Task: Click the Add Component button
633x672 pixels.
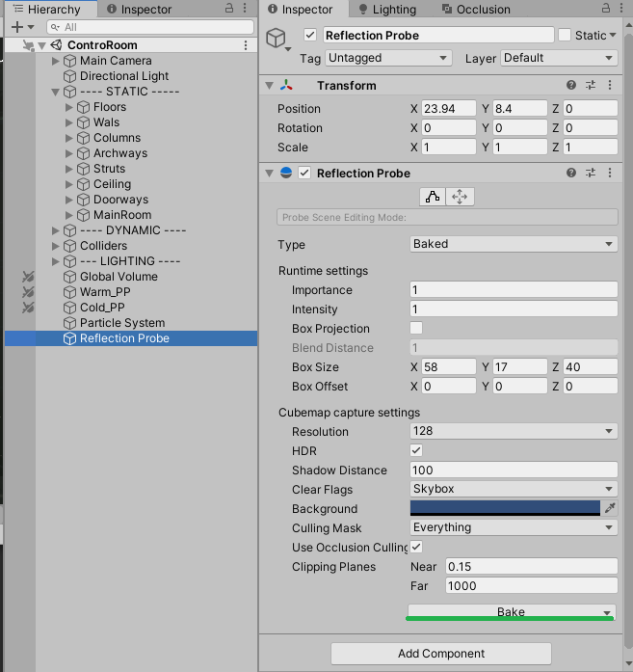Action: coord(441,653)
